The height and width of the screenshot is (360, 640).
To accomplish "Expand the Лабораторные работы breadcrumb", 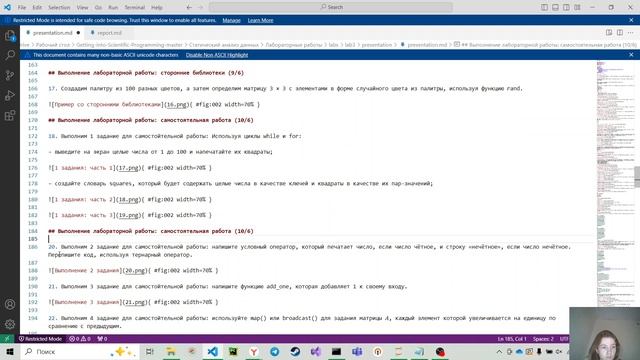I will [x=293, y=45].
